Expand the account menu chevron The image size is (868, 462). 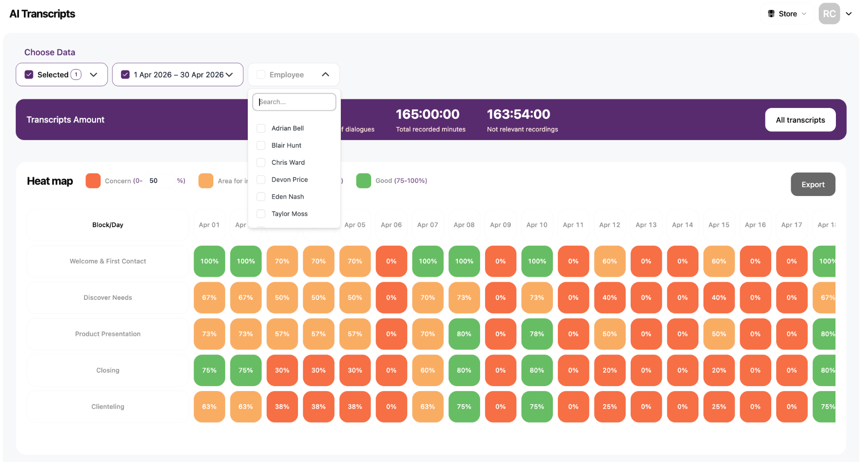coord(849,14)
